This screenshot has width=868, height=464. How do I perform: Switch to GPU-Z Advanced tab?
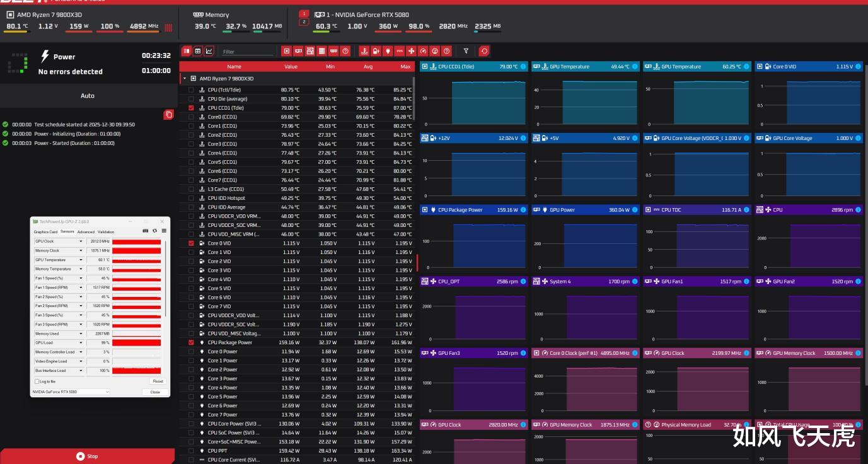[x=86, y=232]
